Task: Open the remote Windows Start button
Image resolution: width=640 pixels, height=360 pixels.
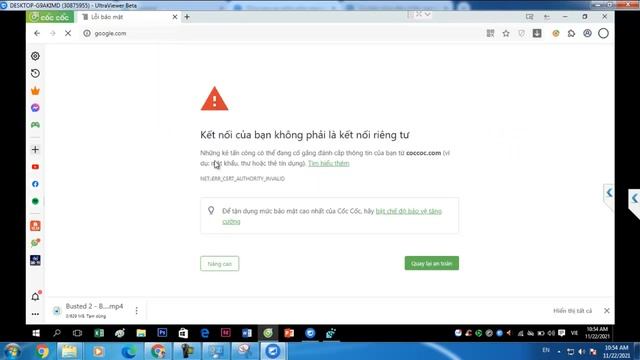Action: (36, 333)
